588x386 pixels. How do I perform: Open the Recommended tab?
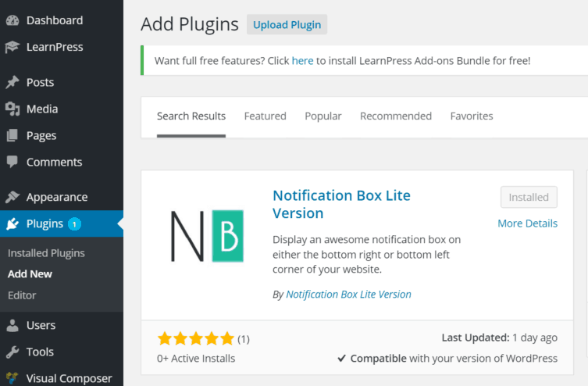tap(395, 116)
